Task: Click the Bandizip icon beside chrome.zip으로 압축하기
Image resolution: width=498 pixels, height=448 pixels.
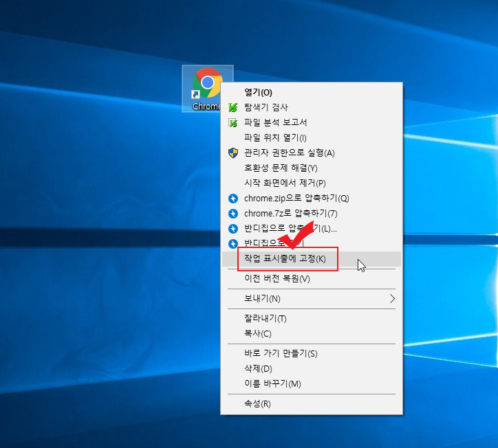Action: tap(232, 199)
